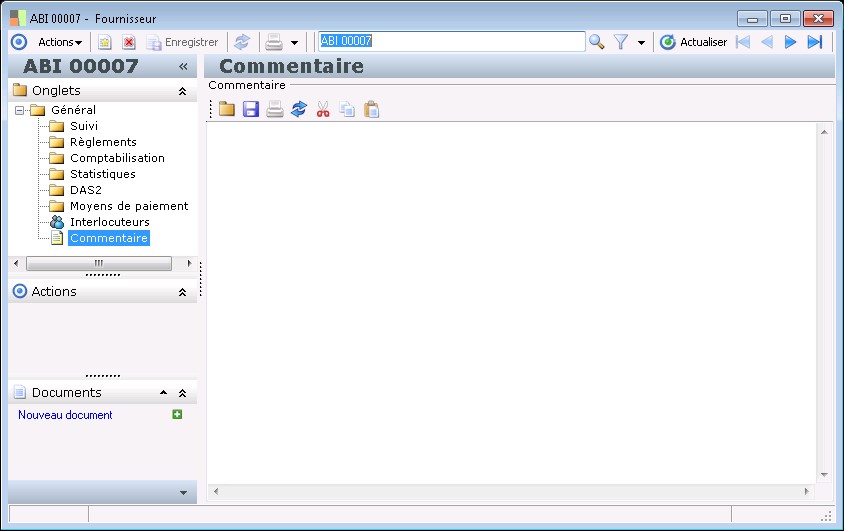The height and width of the screenshot is (531, 844).
Task: Click the red delete record icon
Action: pyautogui.click(x=129, y=42)
